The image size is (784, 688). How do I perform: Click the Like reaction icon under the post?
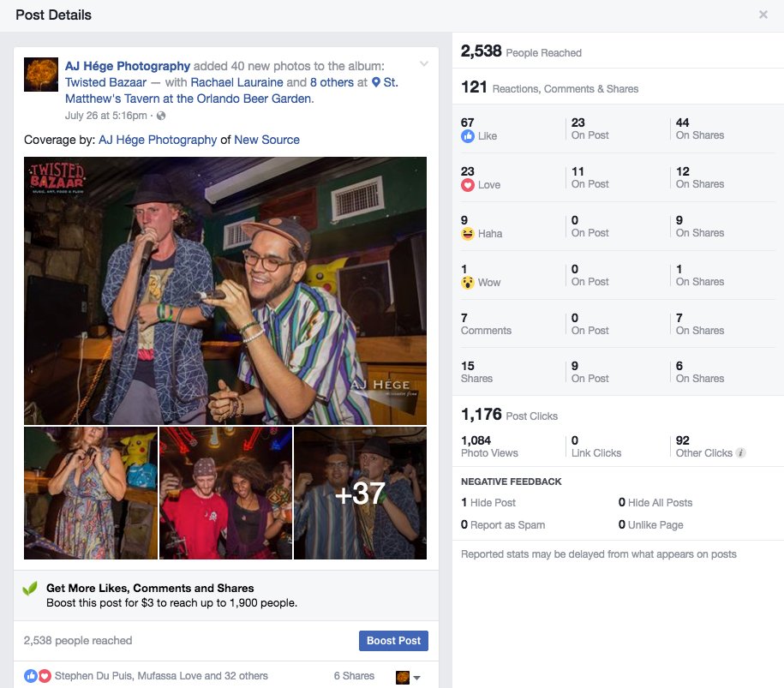[31, 676]
